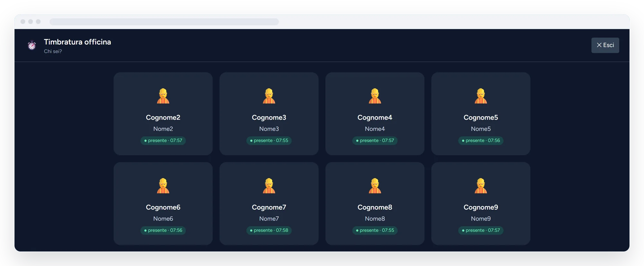Viewport: 644px width, 266px height.
Task: Click the Nome3 first name text
Action: point(269,129)
